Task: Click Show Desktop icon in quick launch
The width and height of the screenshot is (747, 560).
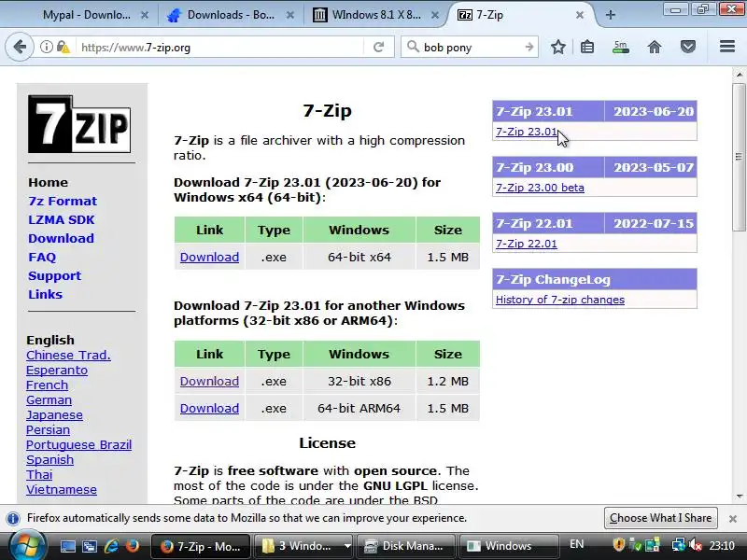Action: point(67,546)
